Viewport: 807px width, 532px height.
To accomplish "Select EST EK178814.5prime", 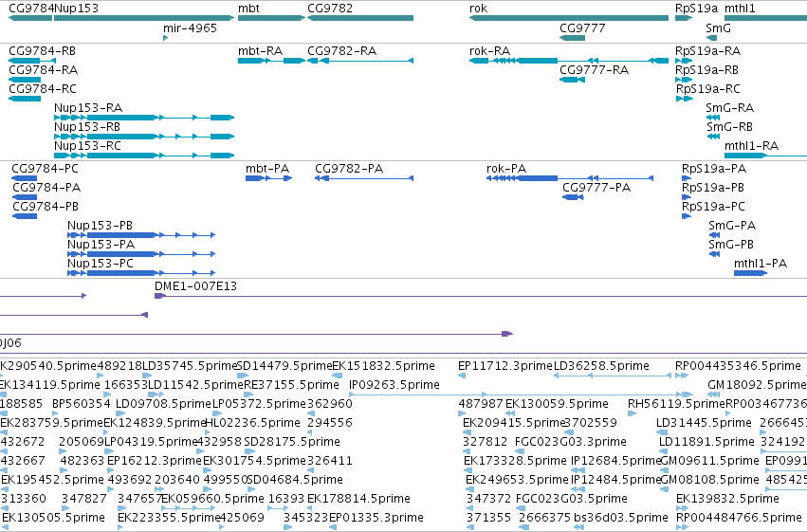I will [311, 508].
